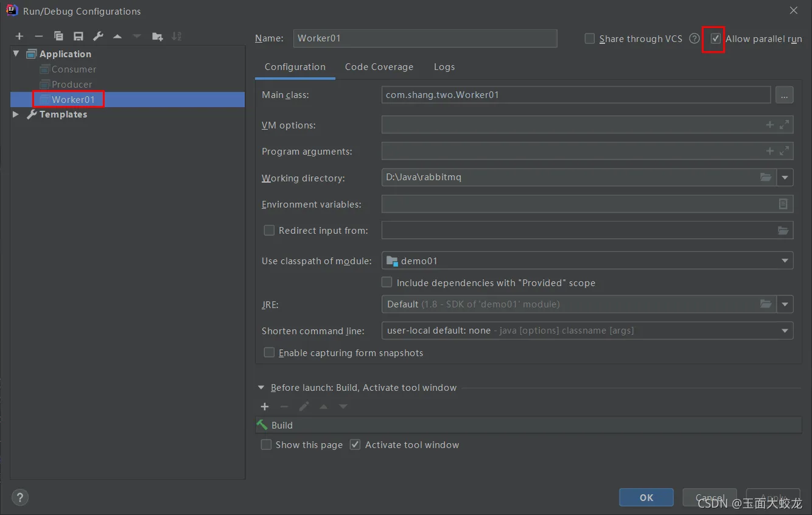Save the configuration with floppy disk icon
Viewport: 812px width, 515px height.
[79, 37]
